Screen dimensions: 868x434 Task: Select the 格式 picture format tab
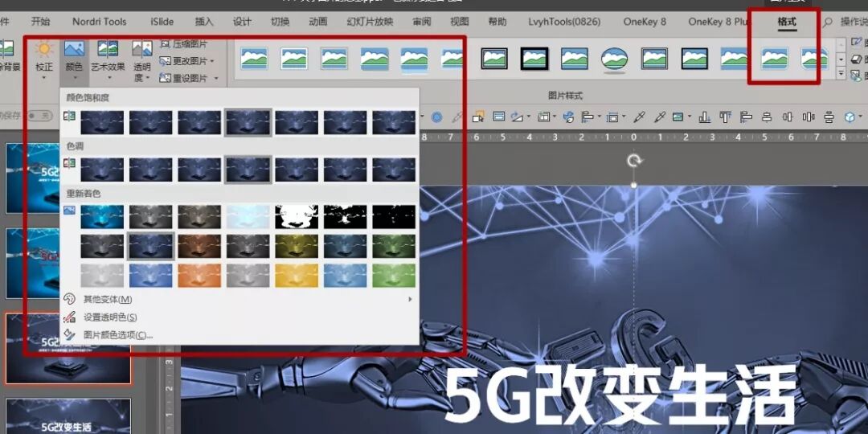pos(787,22)
